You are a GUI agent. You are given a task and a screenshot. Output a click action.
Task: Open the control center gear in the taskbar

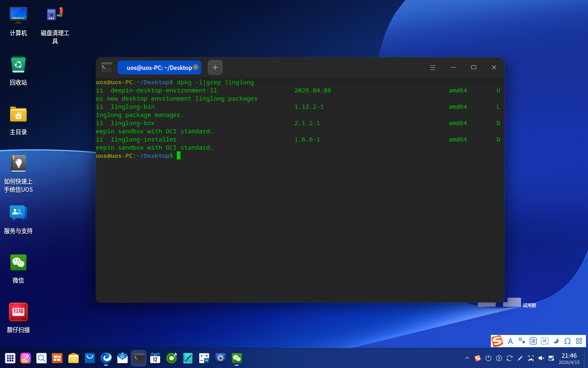[220, 358]
